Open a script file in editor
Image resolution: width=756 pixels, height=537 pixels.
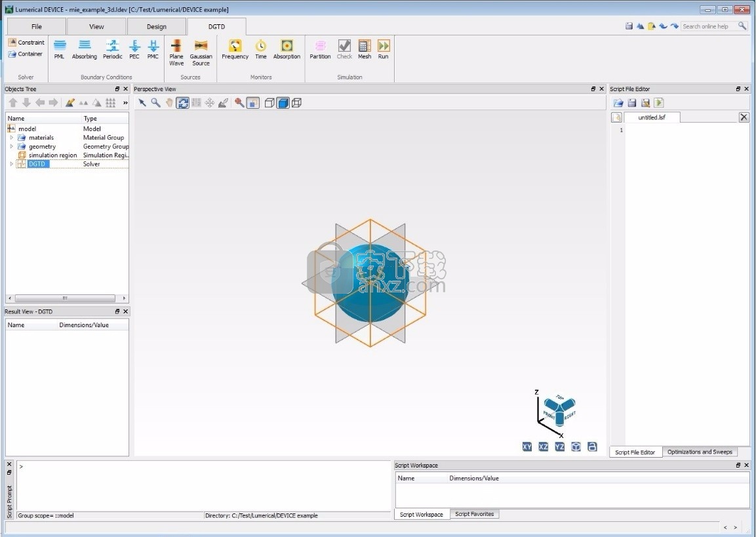pyautogui.click(x=618, y=103)
